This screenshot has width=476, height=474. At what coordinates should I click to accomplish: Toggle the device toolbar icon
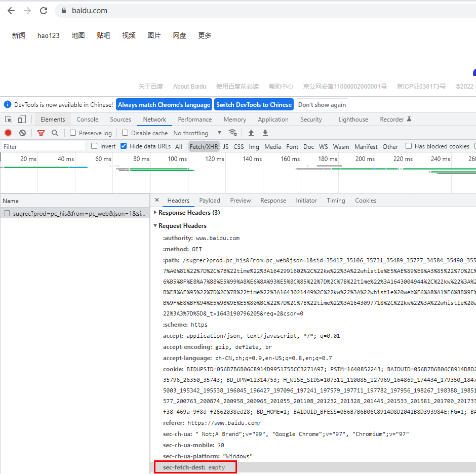(22, 119)
